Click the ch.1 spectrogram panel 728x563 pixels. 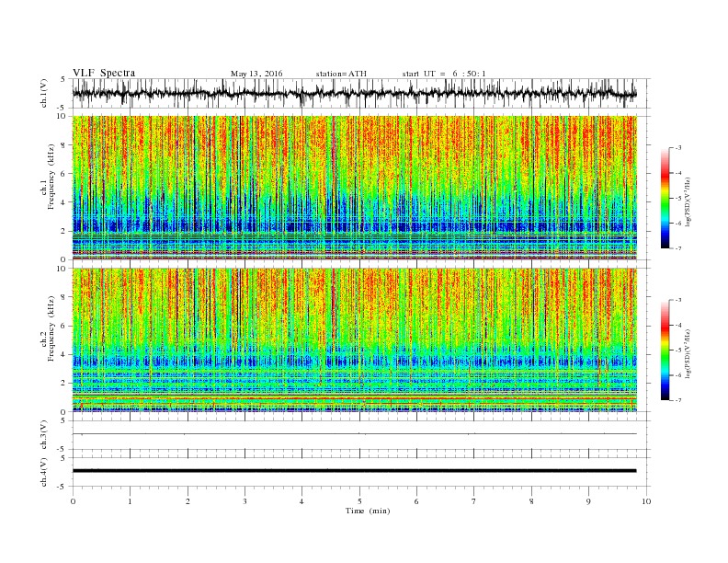tap(355, 188)
